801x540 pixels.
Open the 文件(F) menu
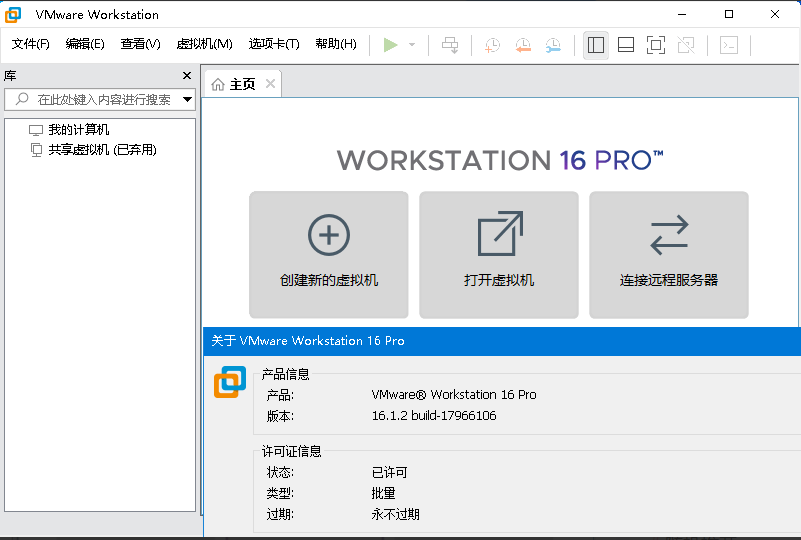tap(31, 44)
